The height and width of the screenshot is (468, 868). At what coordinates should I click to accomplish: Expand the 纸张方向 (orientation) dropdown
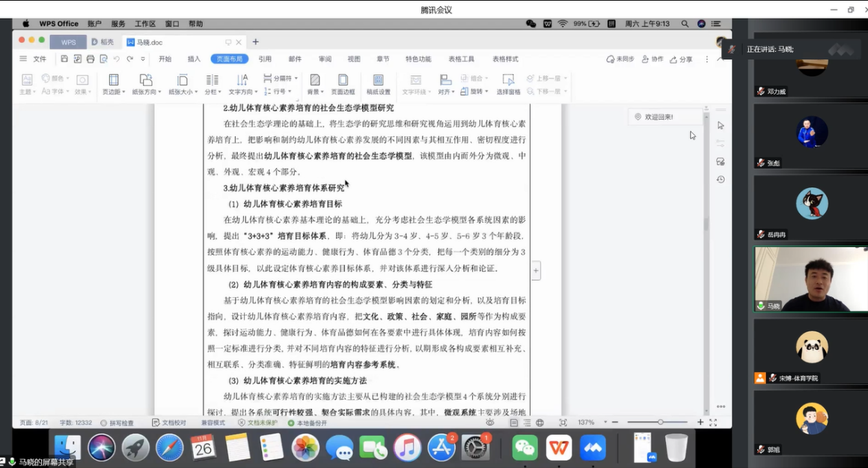147,92
